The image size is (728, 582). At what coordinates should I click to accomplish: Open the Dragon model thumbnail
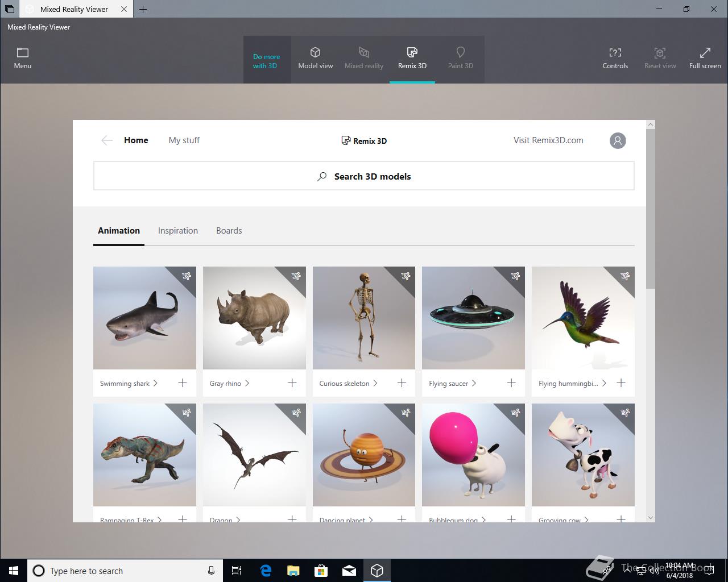click(254, 455)
